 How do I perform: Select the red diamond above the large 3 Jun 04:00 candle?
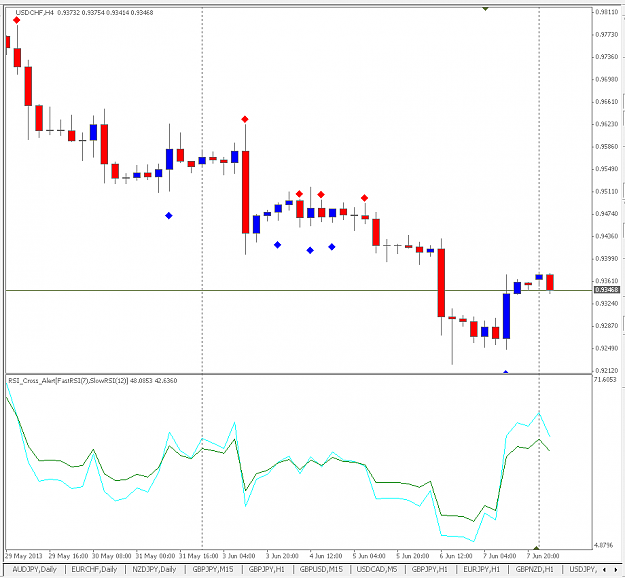point(245,119)
